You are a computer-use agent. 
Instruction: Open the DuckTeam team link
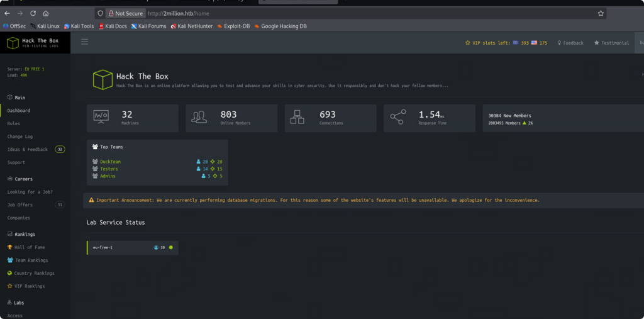(110, 162)
